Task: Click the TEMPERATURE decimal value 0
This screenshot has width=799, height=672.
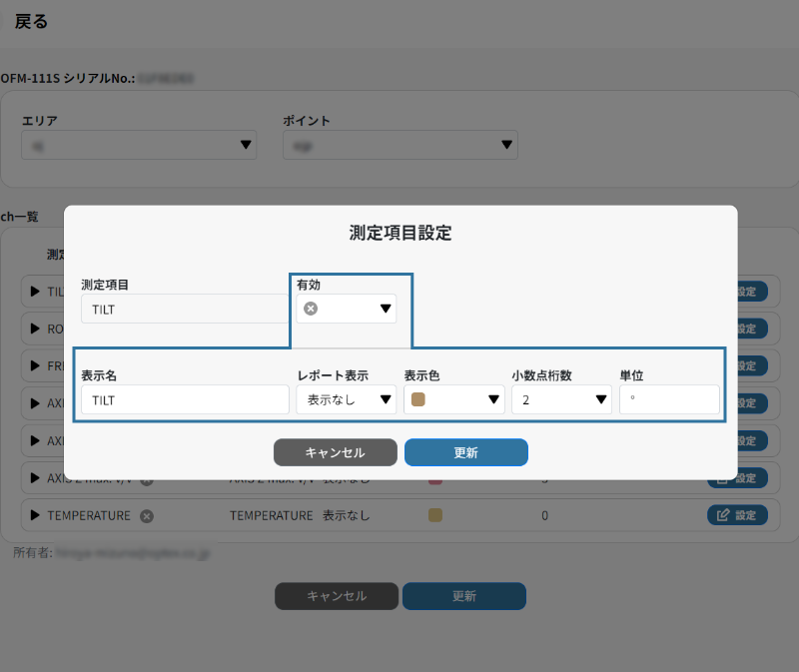Action: point(544,515)
